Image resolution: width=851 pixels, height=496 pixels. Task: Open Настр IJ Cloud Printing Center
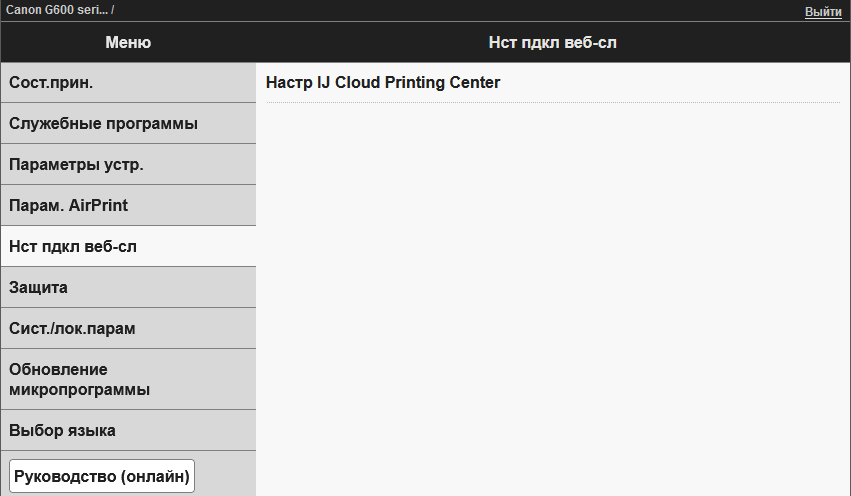pyautogui.click(x=383, y=83)
